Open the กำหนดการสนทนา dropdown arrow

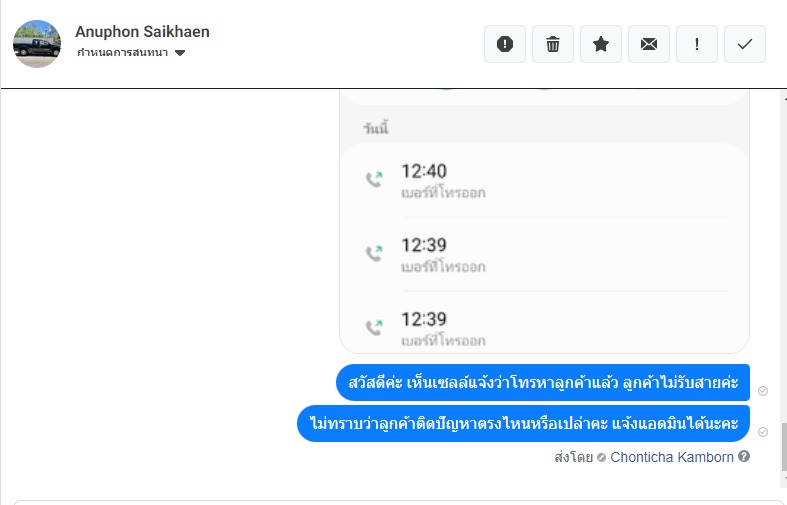click(180, 53)
